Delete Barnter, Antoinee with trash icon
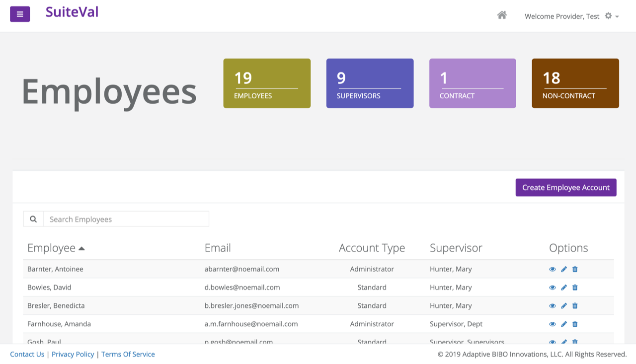Viewport: 636px width, 364px height. point(575,269)
